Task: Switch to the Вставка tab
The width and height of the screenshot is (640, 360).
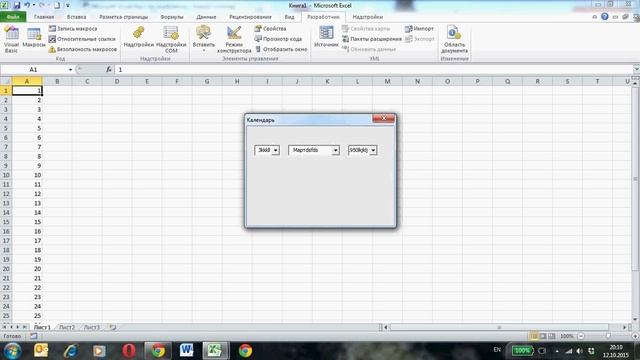Action: [76, 17]
